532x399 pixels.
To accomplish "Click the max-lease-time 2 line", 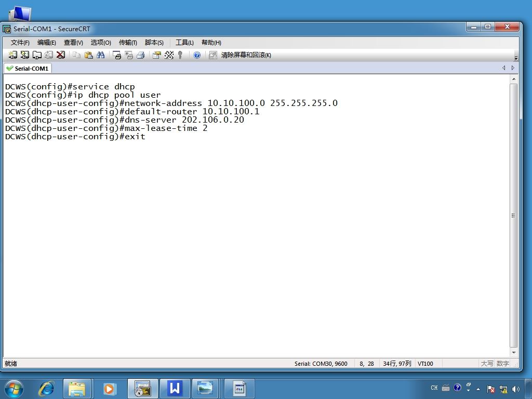I will (106, 128).
